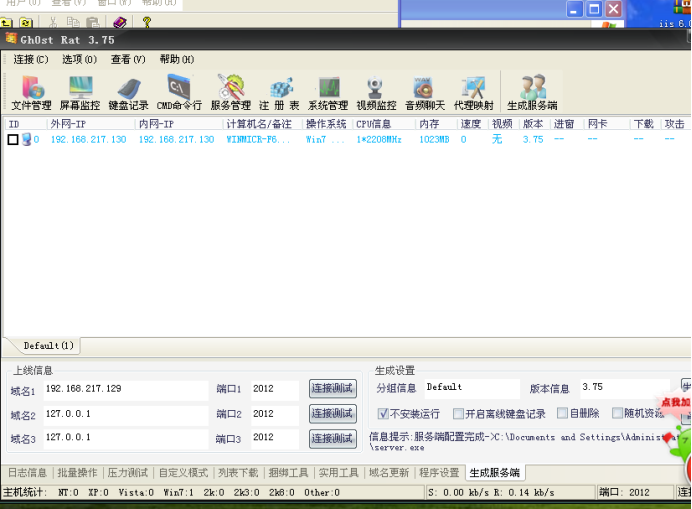The height and width of the screenshot is (509, 692).
Task: Click the Gh0st Rat title bar app icon
Action: (x=11, y=38)
